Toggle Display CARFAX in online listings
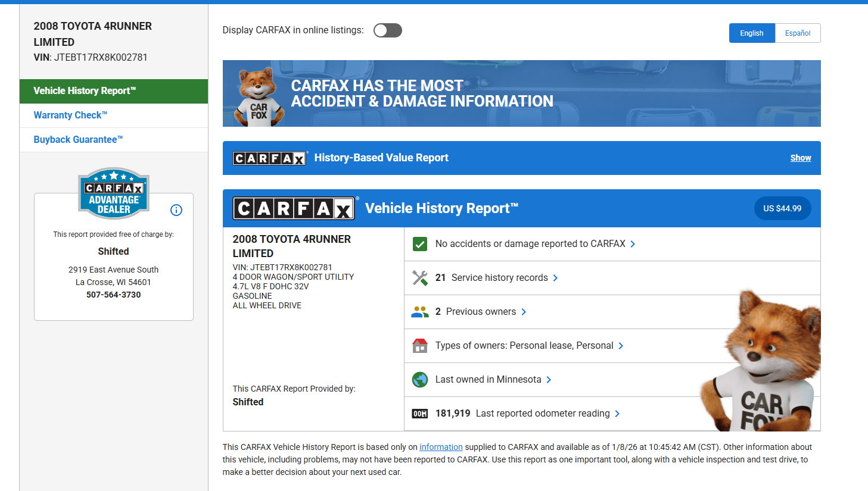This screenshot has width=868, height=491. pyautogui.click(x=388, y=30)
